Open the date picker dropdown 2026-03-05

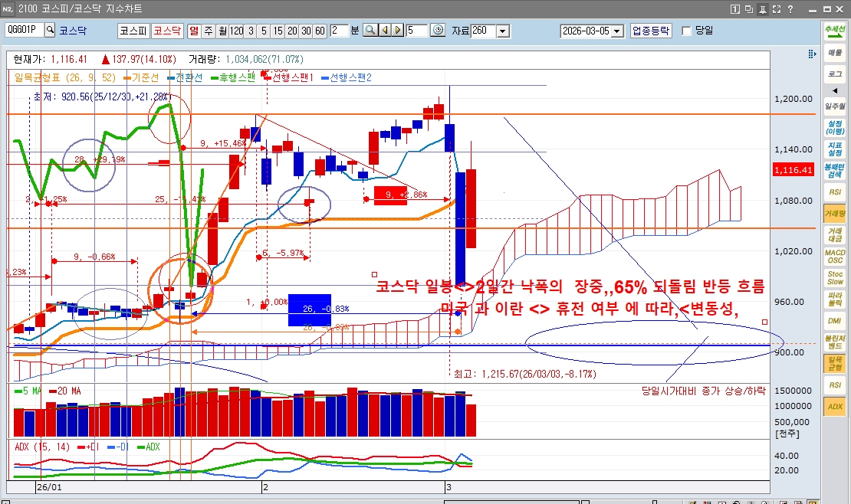point(617,31)
